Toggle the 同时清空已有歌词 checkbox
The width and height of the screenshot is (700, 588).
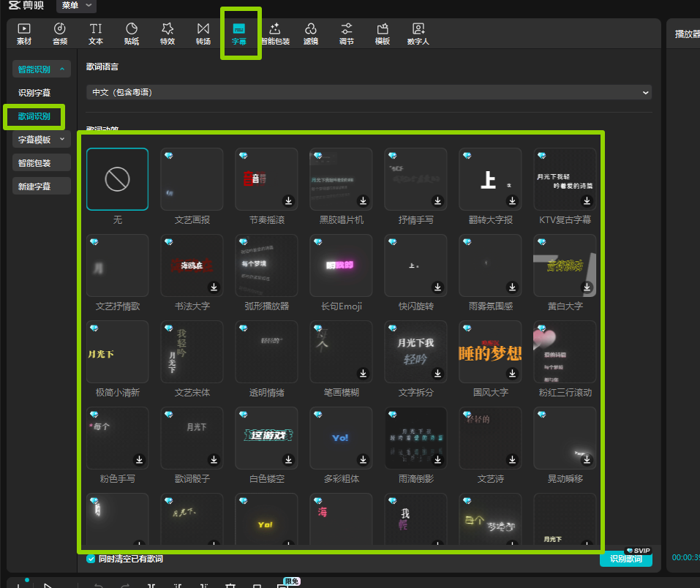pos(91,559)
